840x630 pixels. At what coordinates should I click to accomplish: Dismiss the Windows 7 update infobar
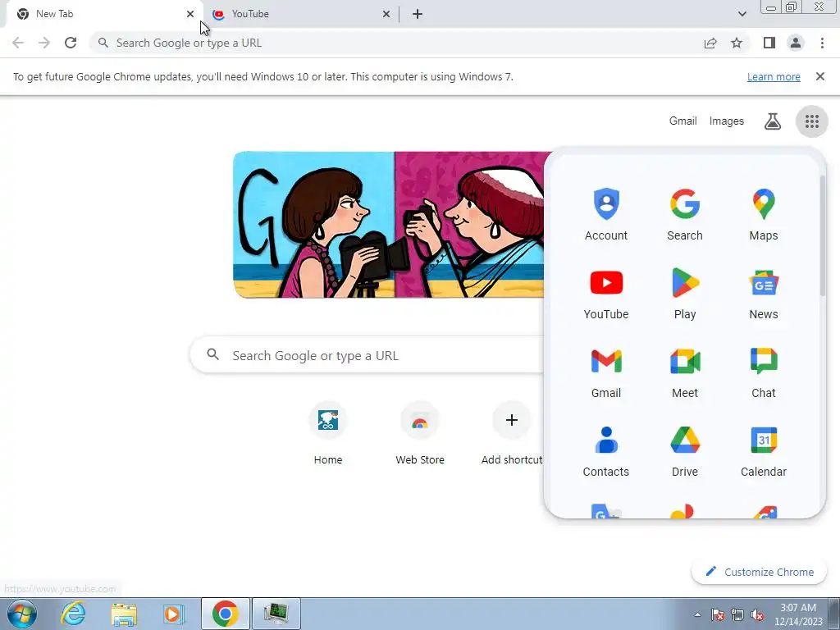[x=819, y=76]
